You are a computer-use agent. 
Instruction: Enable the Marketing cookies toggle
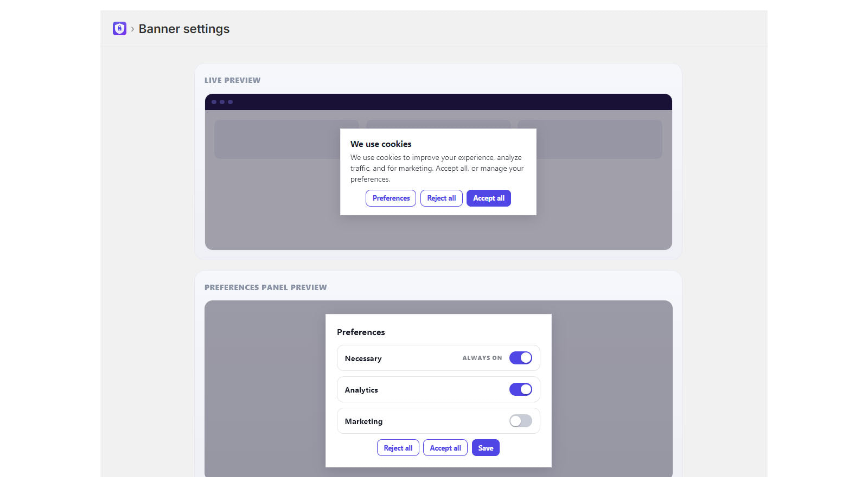tap(521, 421)
